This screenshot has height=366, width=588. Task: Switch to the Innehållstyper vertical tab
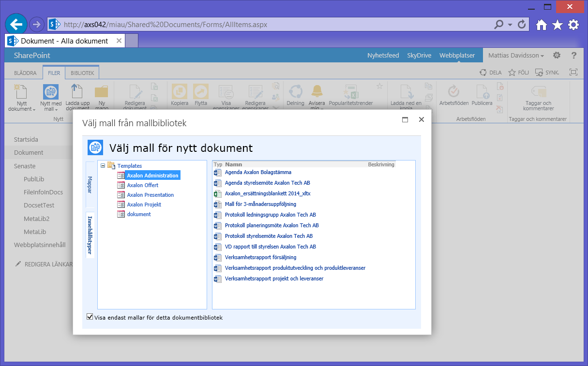[90, 235]
